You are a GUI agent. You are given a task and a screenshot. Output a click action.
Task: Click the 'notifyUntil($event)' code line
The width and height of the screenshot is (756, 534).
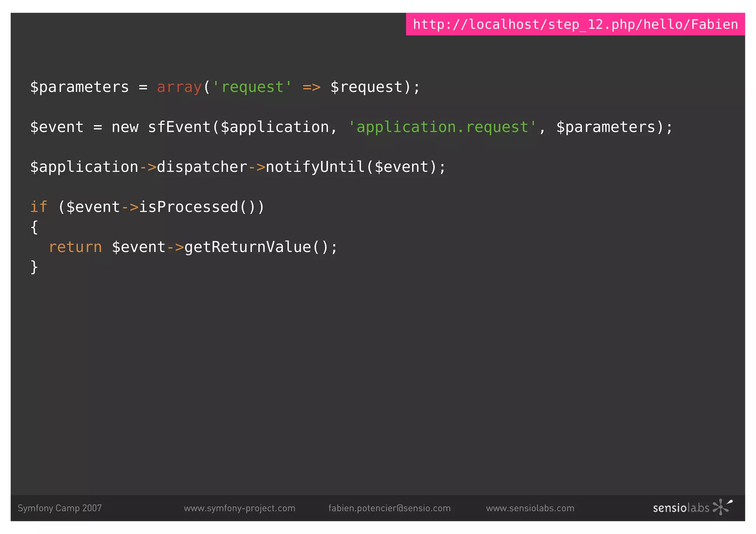[238, 167]
